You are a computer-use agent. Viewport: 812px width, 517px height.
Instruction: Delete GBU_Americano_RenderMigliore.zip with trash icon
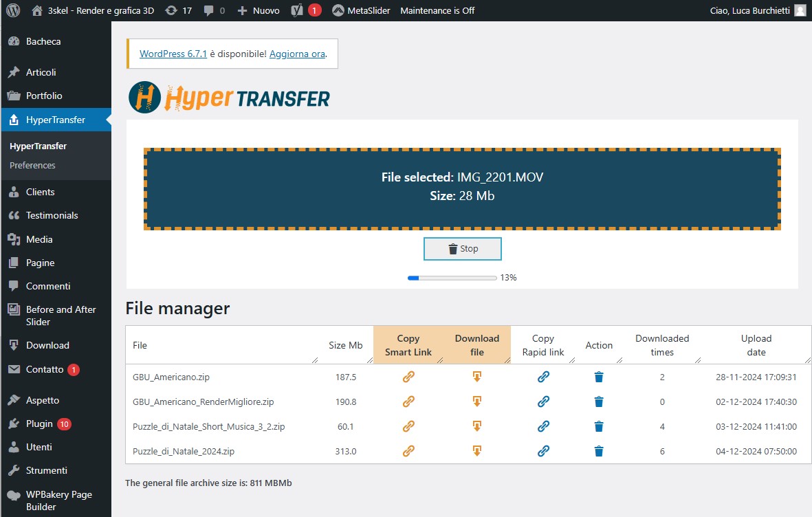[x=599, y=401]
